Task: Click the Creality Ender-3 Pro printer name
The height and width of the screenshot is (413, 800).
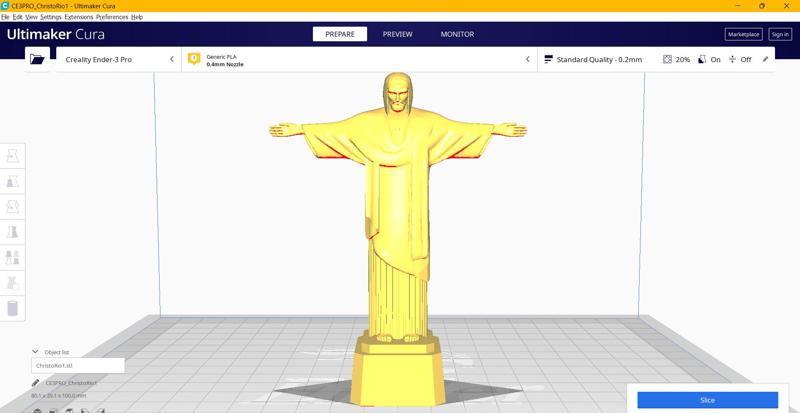Action: click(x=98, y=59)
